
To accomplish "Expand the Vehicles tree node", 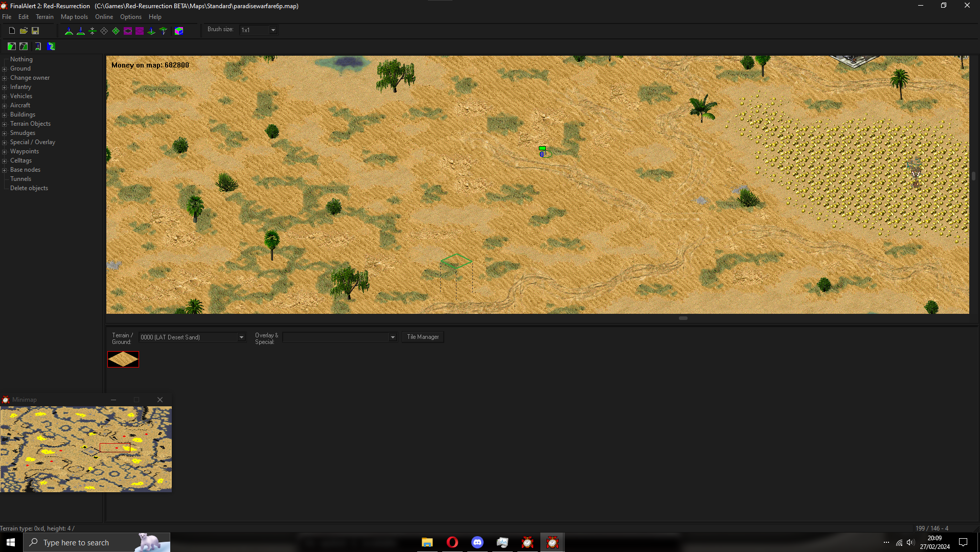I will coord(5,97).
